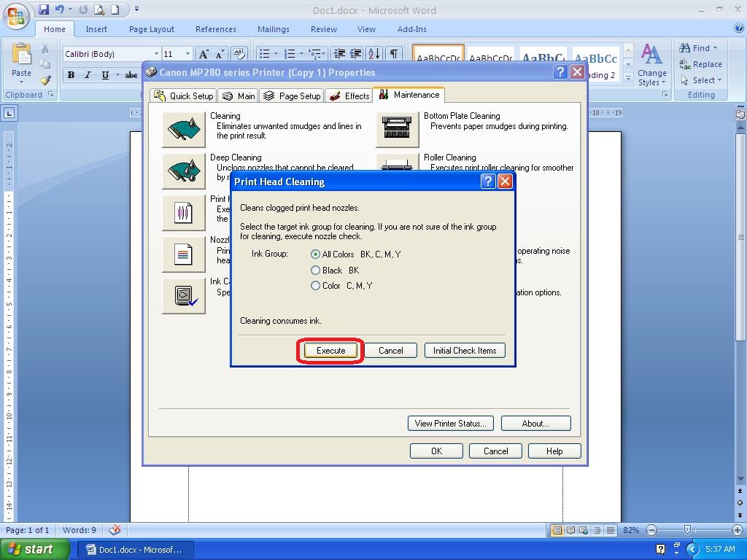Click the Print Head Alignment icon
The width and height of the screenshot is (747, 560).
pyautogui.click(x=184, y=212)
